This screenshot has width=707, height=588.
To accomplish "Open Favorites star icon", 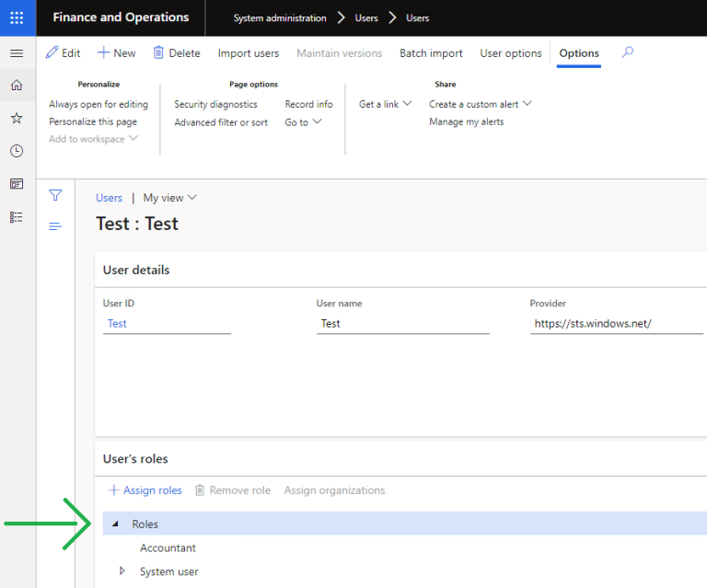I will tap(17, 118).
